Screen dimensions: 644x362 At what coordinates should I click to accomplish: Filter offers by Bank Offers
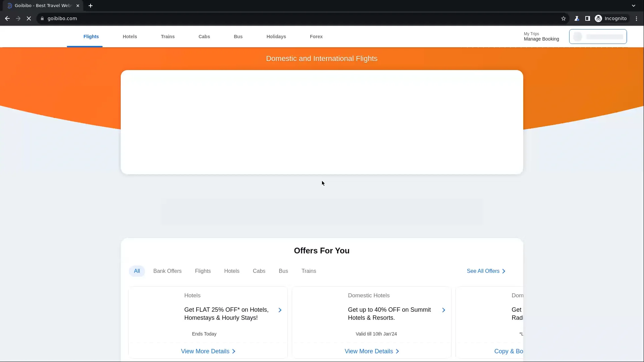coord(167,271)
